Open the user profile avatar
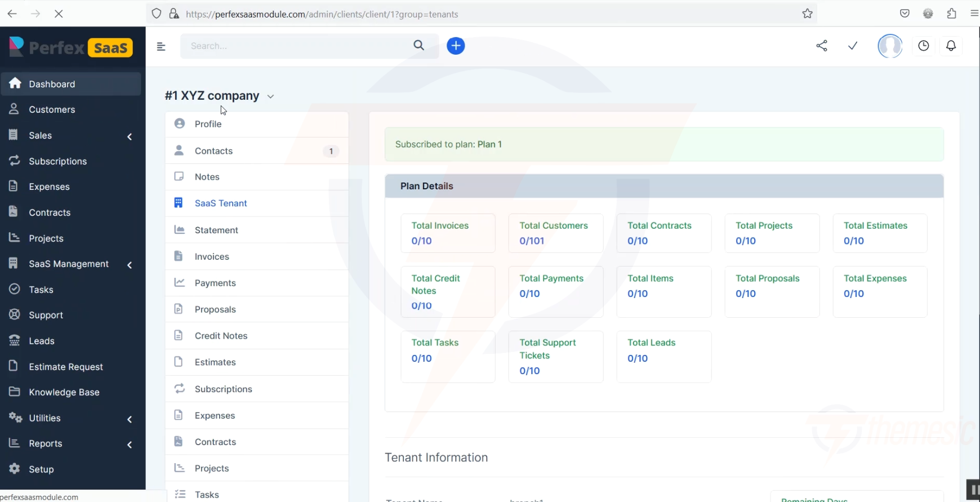This screenshot has height=502, width=980. (x=890, y=46)
